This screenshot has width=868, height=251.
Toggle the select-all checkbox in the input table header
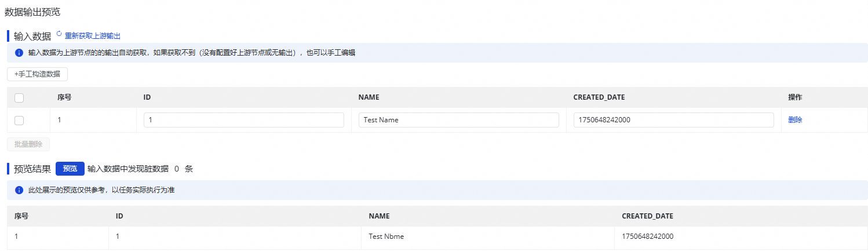19,98
